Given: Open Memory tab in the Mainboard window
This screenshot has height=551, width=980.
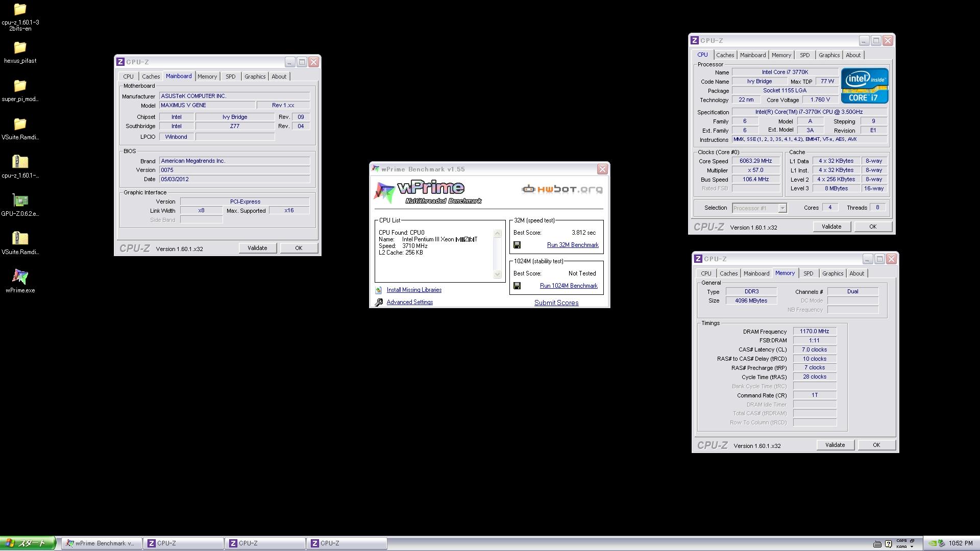Looking at the screenshot, I should pos(207,77).
